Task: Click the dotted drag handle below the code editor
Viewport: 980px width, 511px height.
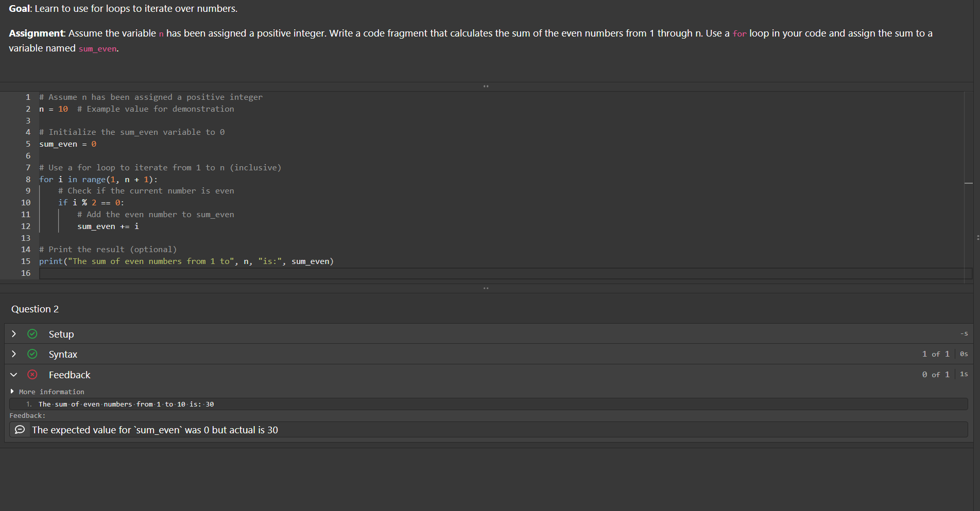Action: 485,288
